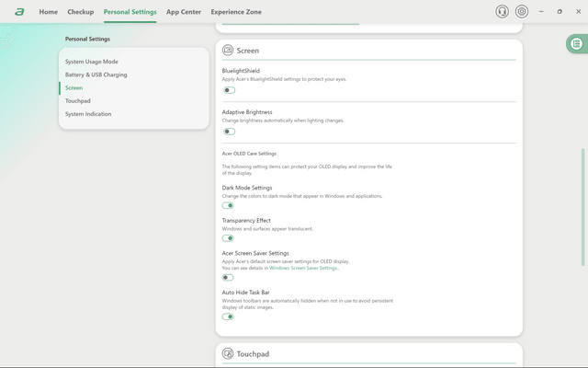Go to the Home tab
This screenshot has width=588, height=368.
(49, 12)
